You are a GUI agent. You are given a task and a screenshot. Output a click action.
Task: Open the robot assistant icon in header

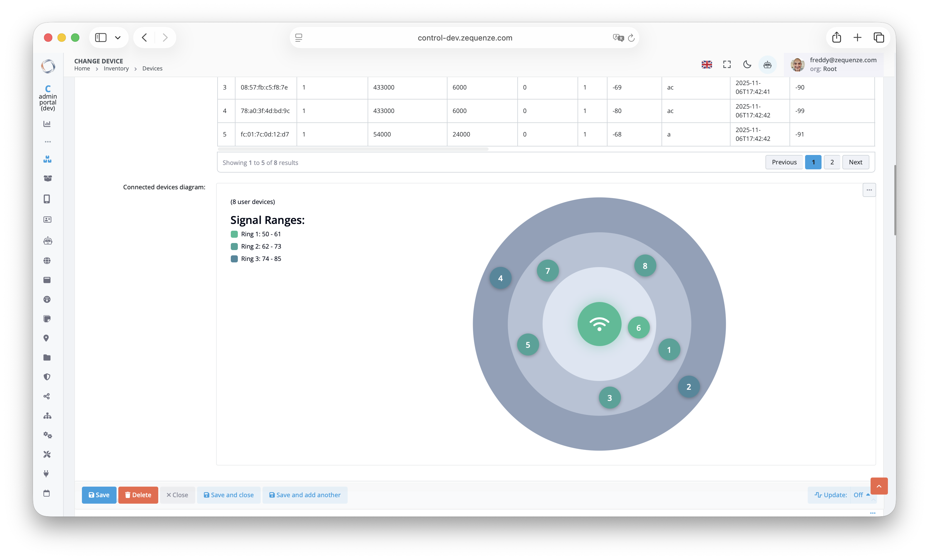pyautogui.click(x=767, y=65)
